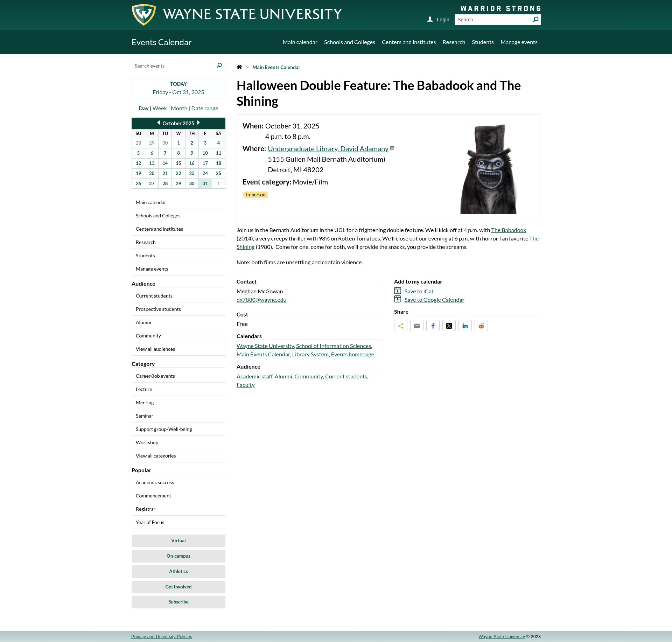
Task: Open Lecture category in sidebar
Action: click(178, 389)
